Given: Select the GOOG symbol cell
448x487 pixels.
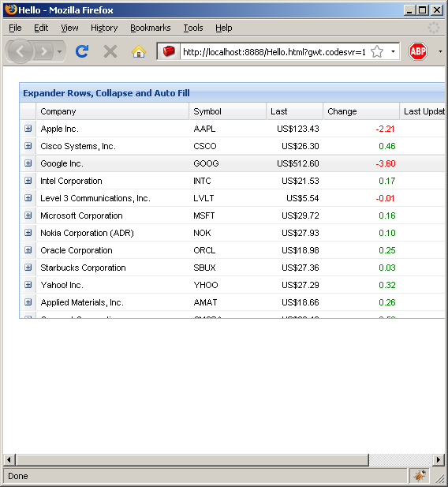Looking at the screenshot, I should pos(206,163).
